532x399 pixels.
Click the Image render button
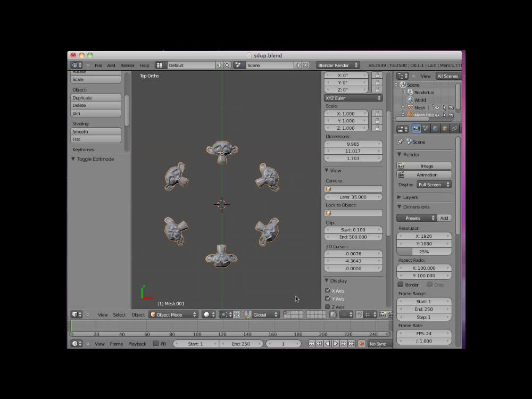[424, 165]
